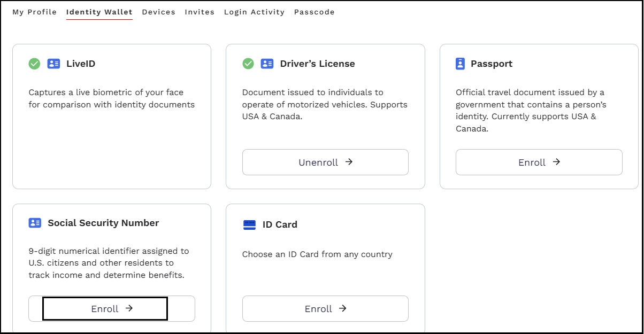Switch to the Passcode tab
Viewport: 644px width, 334px height.
[314, 12]
